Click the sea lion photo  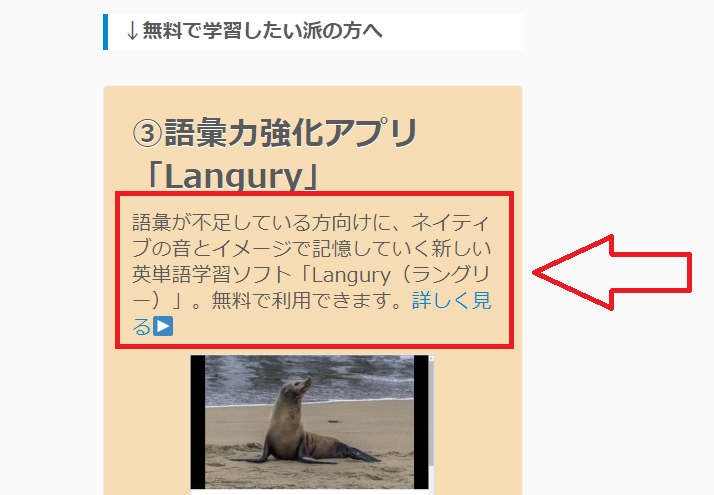(309, 422)
